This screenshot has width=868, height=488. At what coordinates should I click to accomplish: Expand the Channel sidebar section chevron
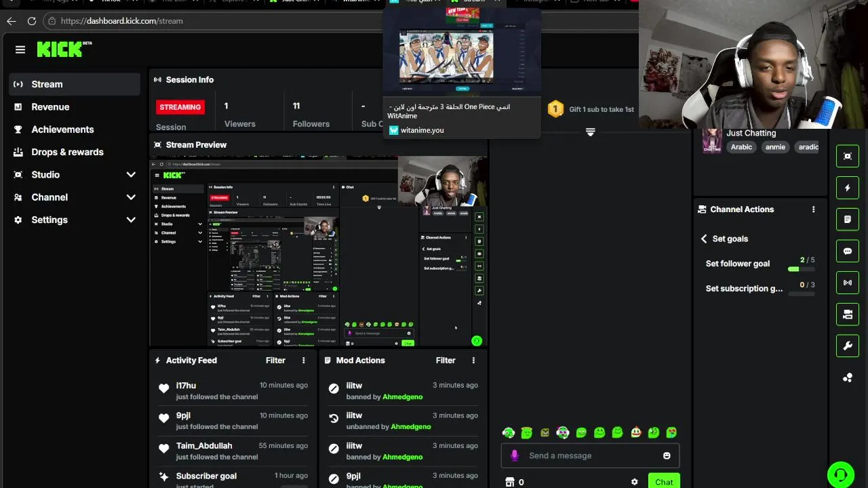[x=131, y=197]
